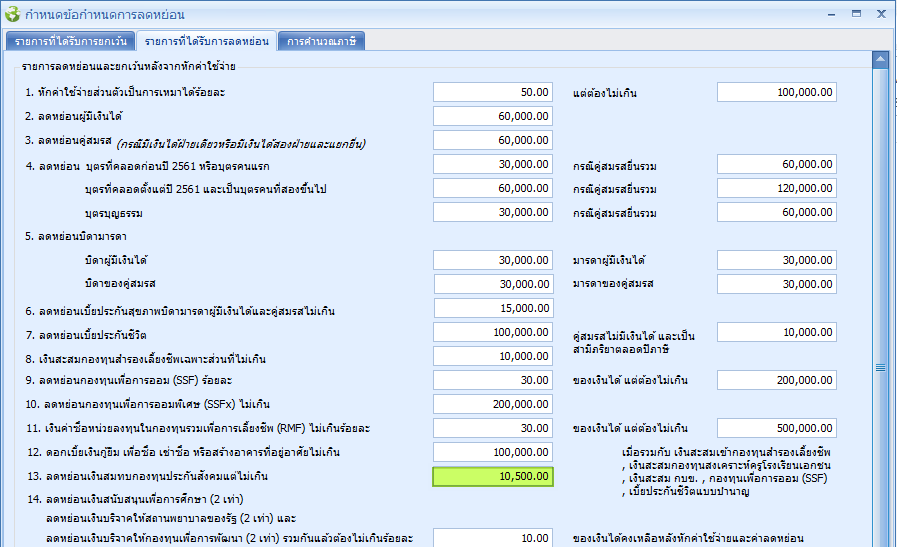The height and width of the screenshot is (547, 897).
Task: Select the ลดหย่อนผู้มีเงินได้ amount field
Action: (493, 116)
